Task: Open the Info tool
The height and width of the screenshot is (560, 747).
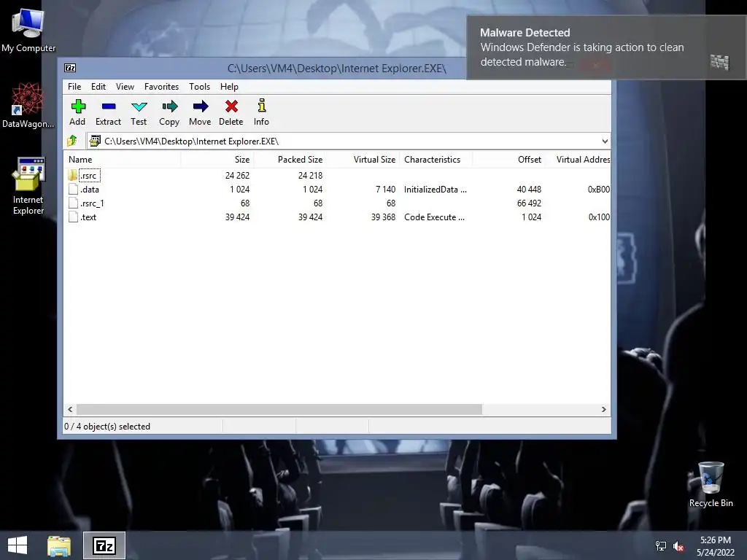Action: point(262,106)
